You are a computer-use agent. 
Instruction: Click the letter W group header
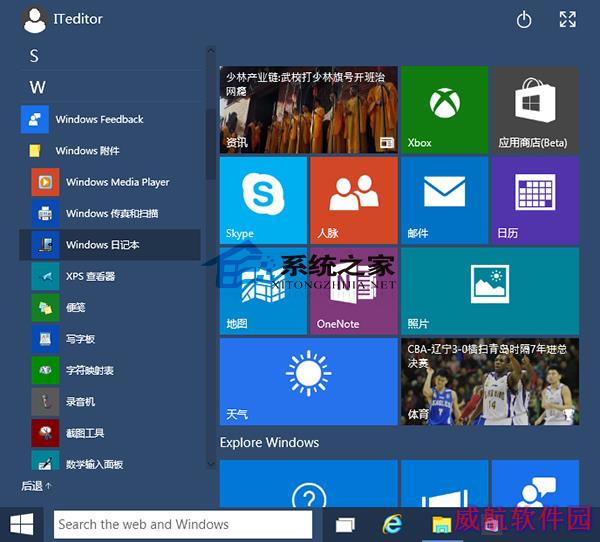(38, 87)
